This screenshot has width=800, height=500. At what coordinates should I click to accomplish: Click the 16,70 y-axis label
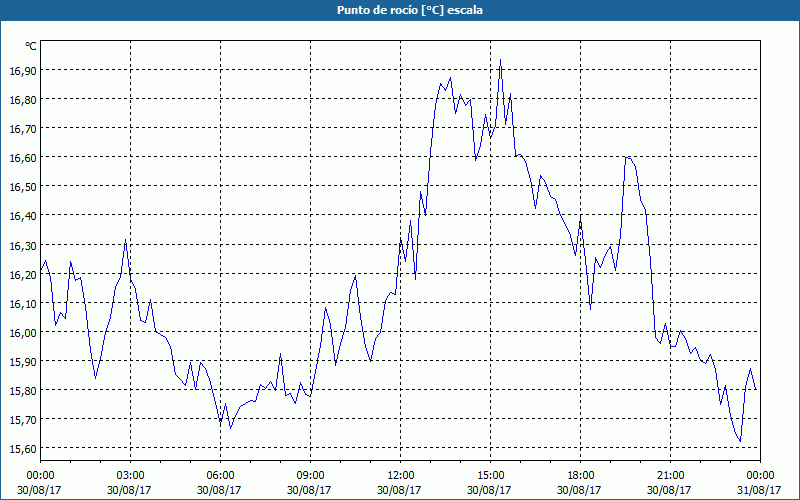23,129
